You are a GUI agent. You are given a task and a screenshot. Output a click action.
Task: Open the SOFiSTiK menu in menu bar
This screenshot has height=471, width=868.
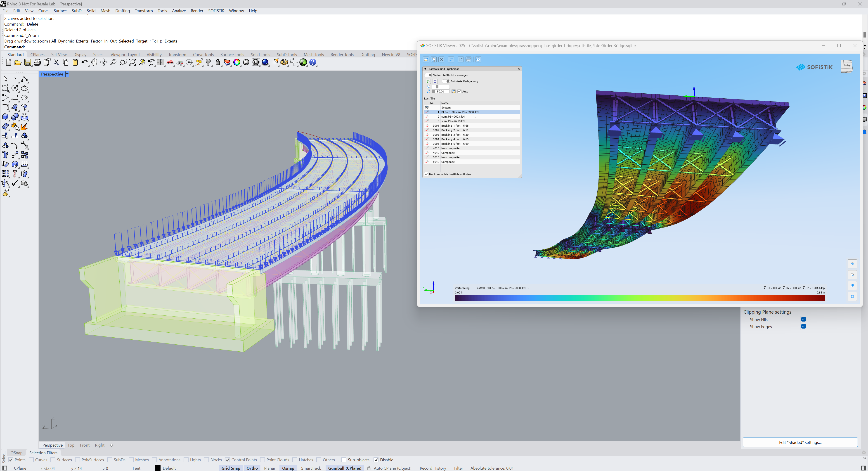pyautogui.click(x=216, y=11)
